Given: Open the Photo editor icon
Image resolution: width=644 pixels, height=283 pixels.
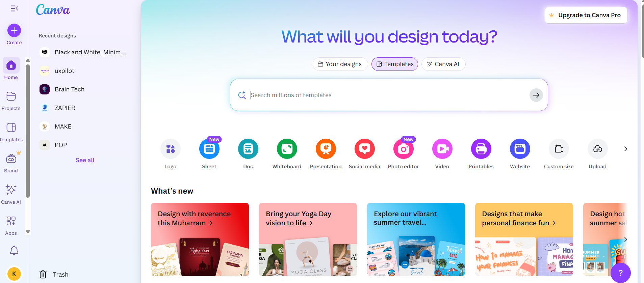Looking at the screenshot, I should point(403,149).
